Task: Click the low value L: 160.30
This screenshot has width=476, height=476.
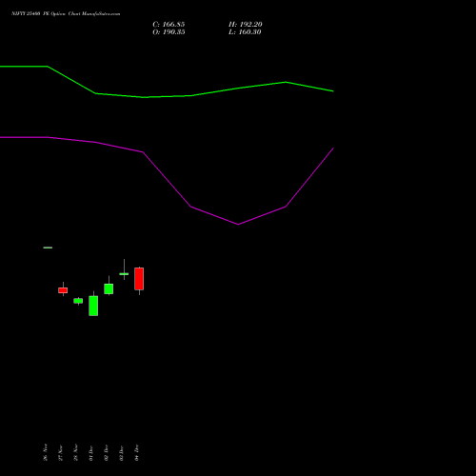Action: pyautogui.click(x=245, y=32)
